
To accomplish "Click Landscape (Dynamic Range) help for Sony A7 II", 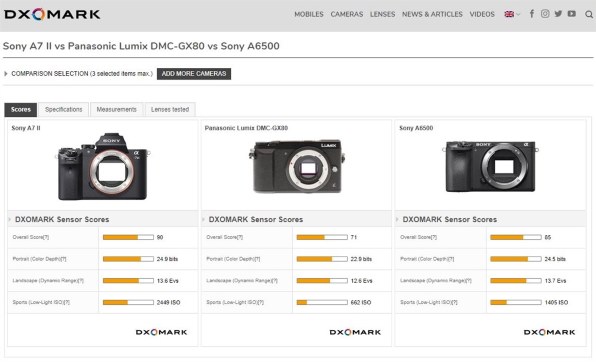I will coord(81,281).
